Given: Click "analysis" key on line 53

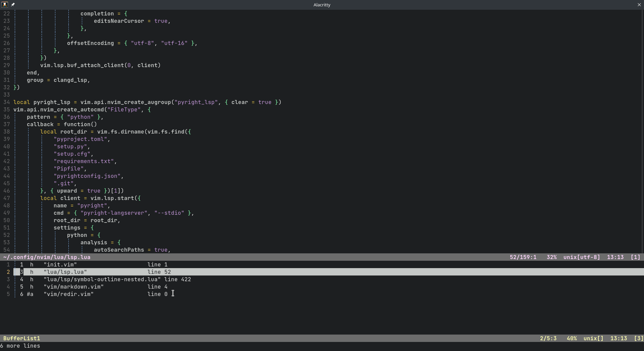Looking at the screenshot, I should [94, 242].
